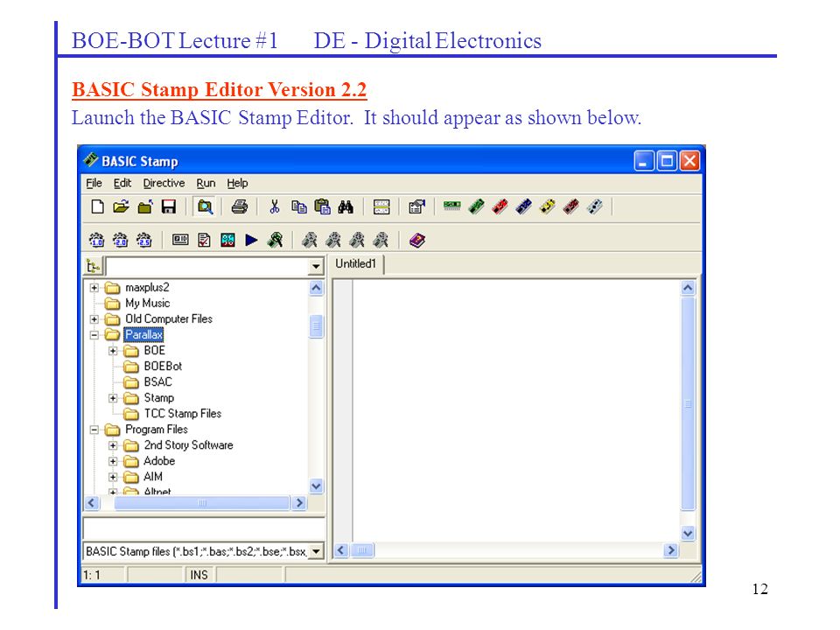Select the blue BS2sx stamp module icon
The height and width of the screenshot is (630, 840).
pyautogui.click(x=523, y=206)
